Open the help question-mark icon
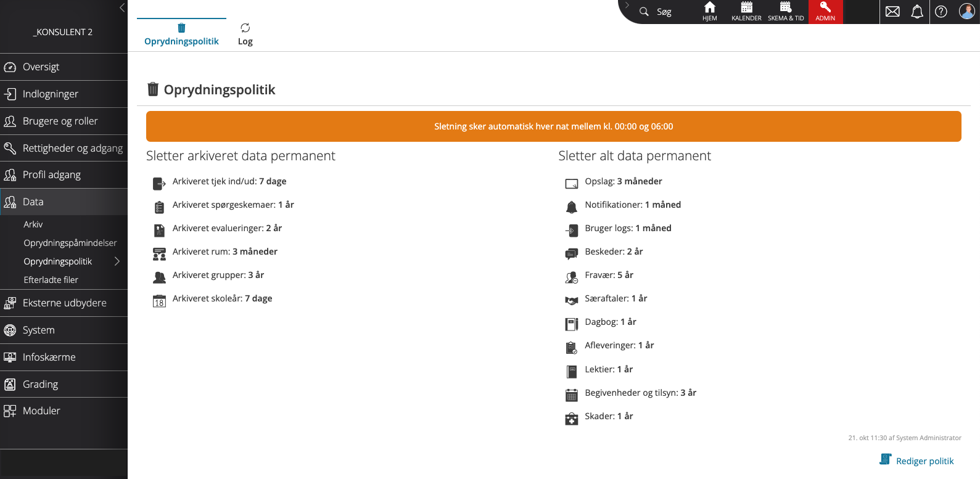Screen dimensions: 980x479 [941, 12]
